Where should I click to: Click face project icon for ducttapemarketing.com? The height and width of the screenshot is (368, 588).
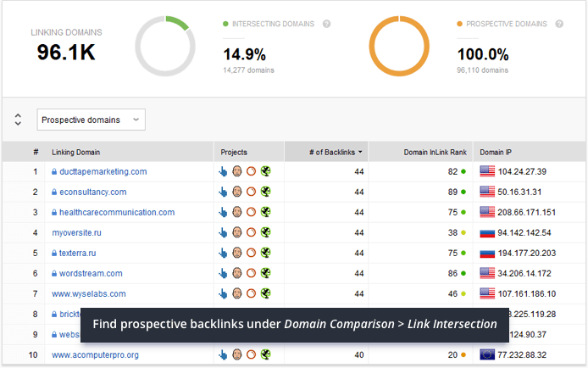coord(237,171)
